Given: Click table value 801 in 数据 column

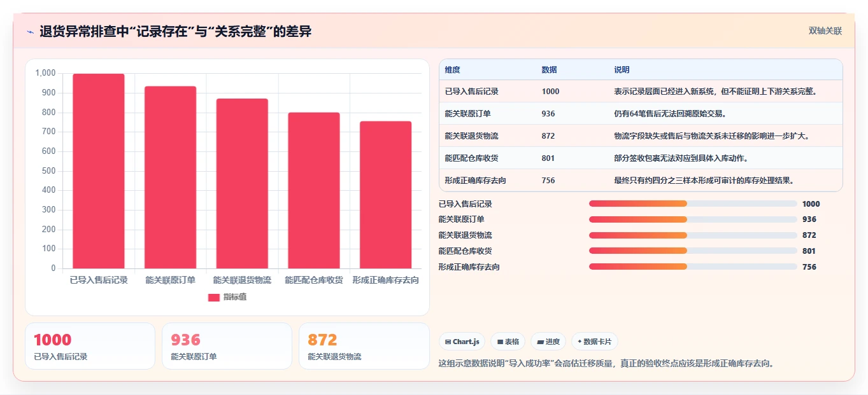Looking at the screenshot, I should (548, 158).
